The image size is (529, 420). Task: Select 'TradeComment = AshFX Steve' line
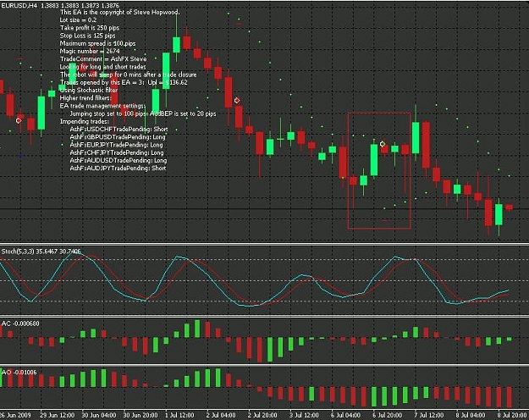click(x=103, y=58)
